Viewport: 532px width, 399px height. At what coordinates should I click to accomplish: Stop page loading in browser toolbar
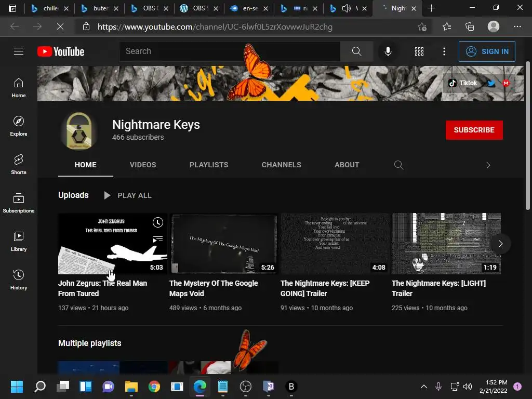tap(60, 26)
